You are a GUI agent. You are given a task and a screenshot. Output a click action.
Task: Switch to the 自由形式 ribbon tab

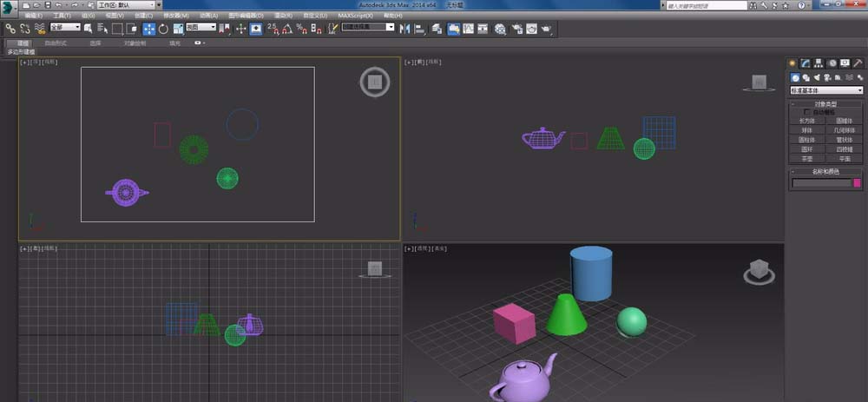tap(56, 43)
